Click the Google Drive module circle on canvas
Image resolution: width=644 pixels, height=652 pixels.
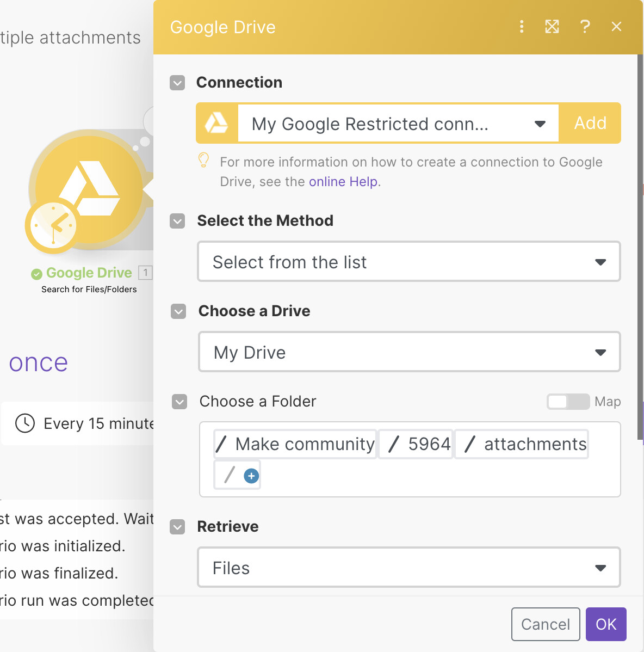[89, 189]
